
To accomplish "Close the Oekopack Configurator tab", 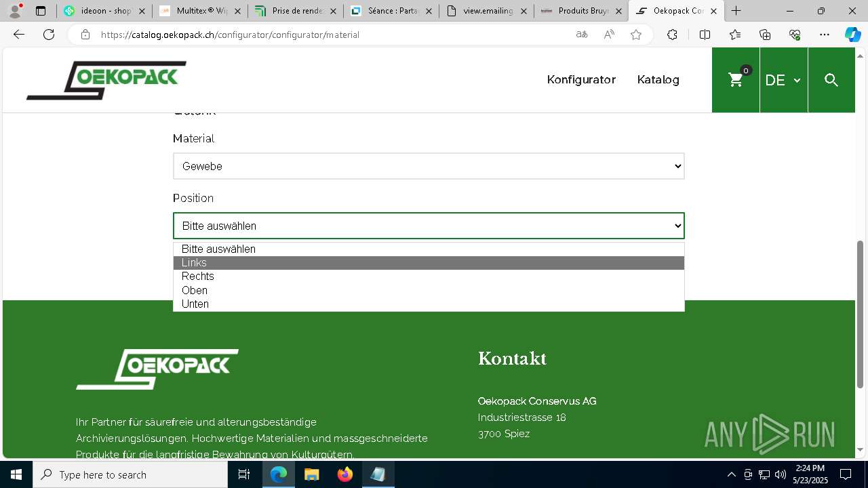I will click(713, 11).
